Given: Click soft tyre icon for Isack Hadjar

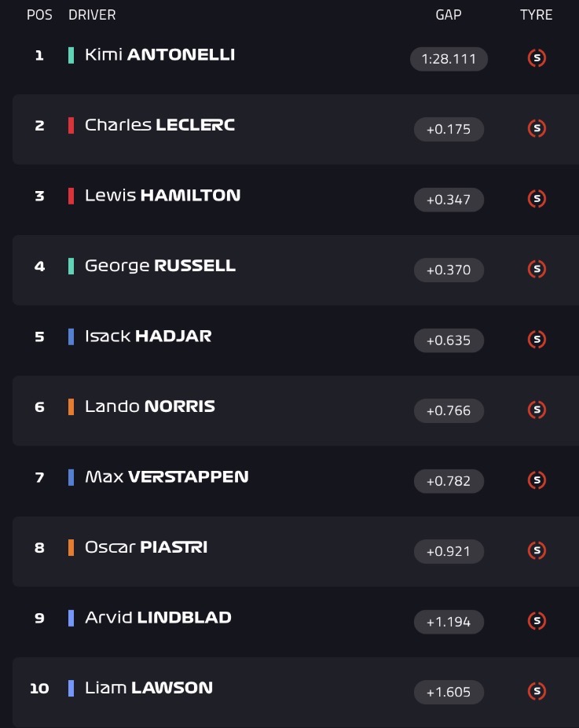Looking at the screenshot, I should [x=537, y=340].
